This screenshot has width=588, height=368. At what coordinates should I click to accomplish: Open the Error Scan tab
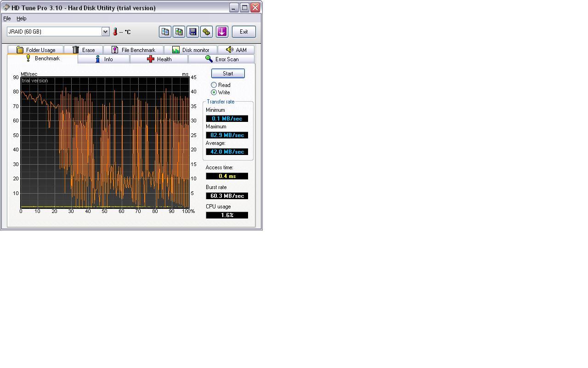click(x=221, y=59)
